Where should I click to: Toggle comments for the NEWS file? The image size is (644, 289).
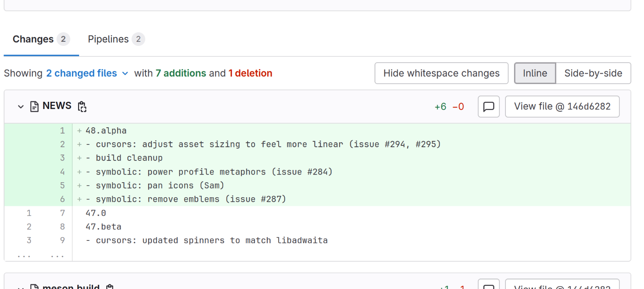[x=489, y=106]
